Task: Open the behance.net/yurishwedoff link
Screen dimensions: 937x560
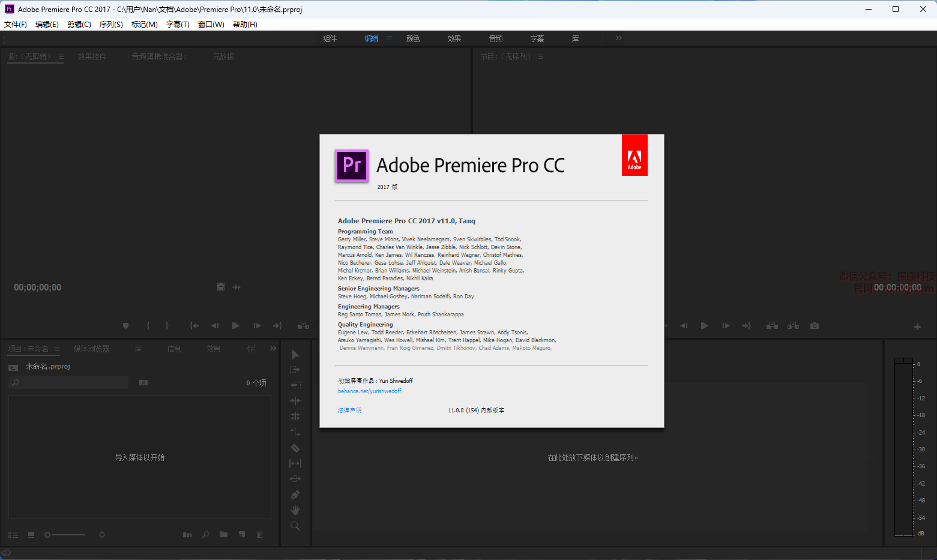Action: [x=369, y=391]
